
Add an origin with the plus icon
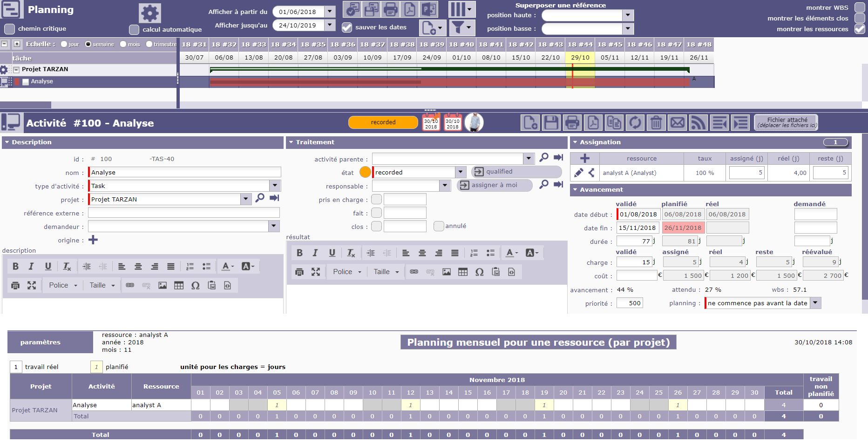tap(93, 240)
